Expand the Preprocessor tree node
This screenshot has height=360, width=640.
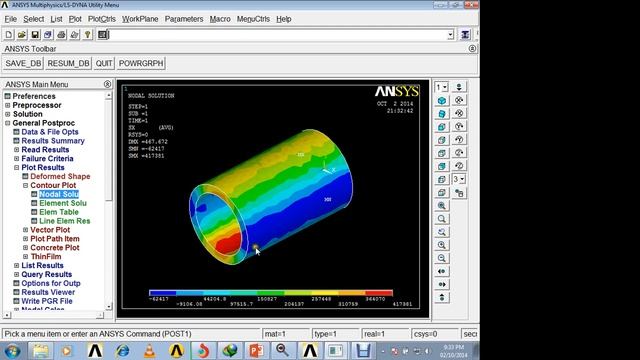(7, 105)
